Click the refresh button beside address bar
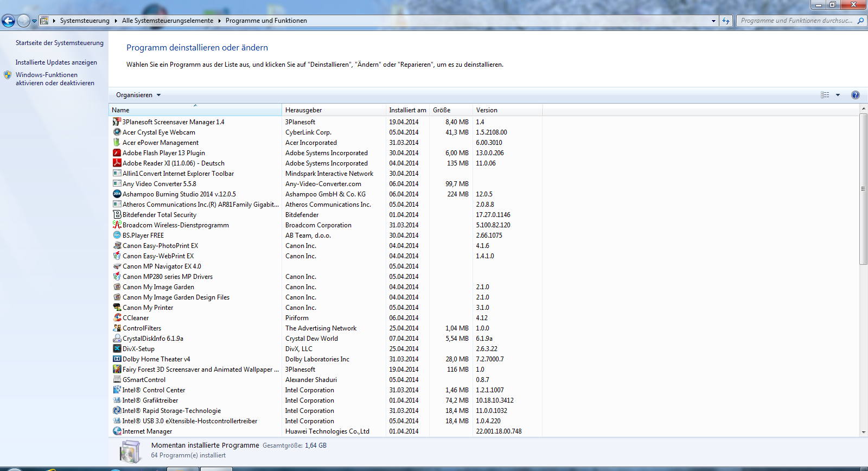868x471 pixels. 726,21
